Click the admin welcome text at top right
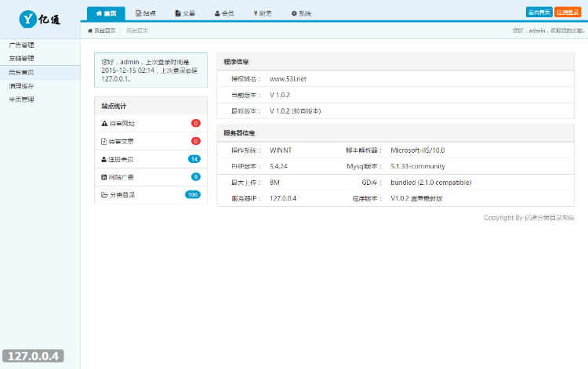Screen dimensions: 588x369 (x=548, y=31)
